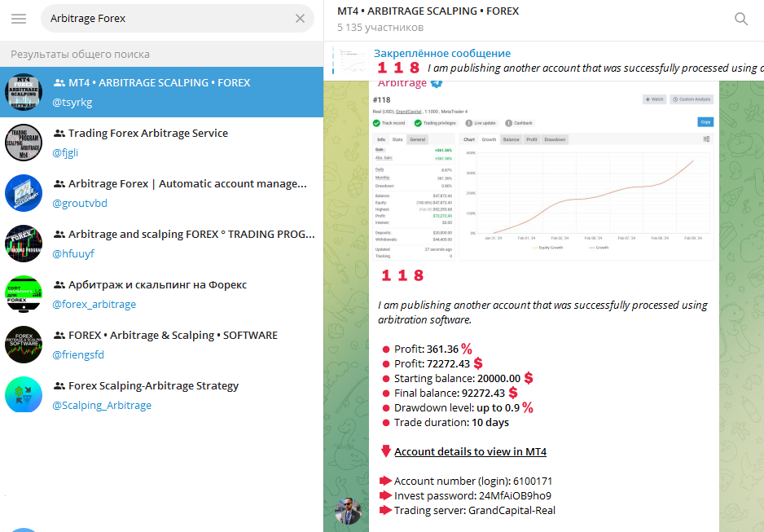Click account number 6100171
The width and height of the screenshot is (764, 532).
pos(533,481)
